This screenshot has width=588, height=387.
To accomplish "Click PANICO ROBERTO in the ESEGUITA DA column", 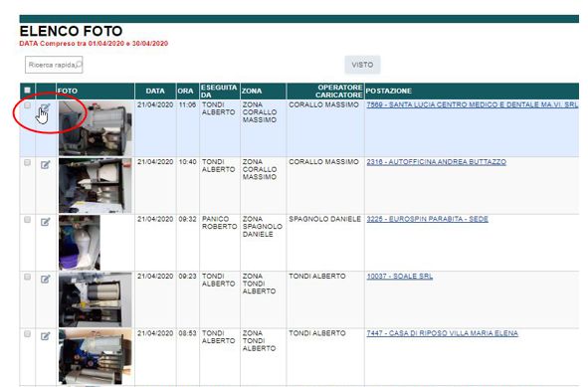I will (x=219, y=223).
